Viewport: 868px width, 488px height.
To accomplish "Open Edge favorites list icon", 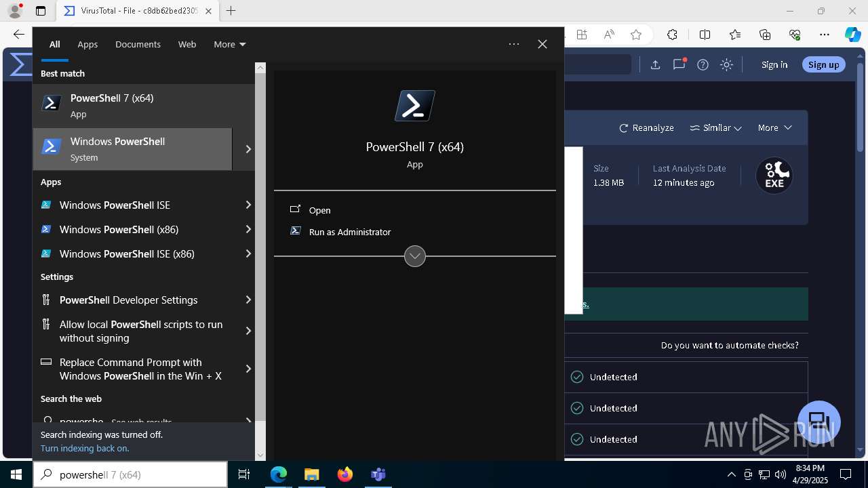I will pos(735,35).
